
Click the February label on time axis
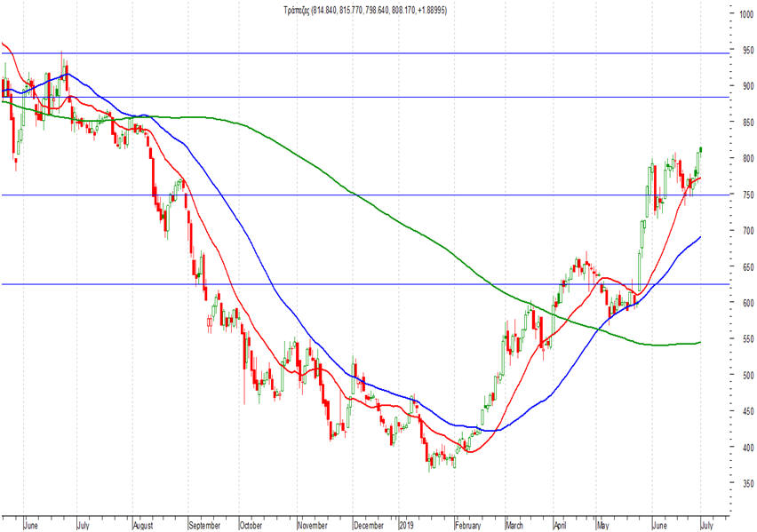pos(468,525)
